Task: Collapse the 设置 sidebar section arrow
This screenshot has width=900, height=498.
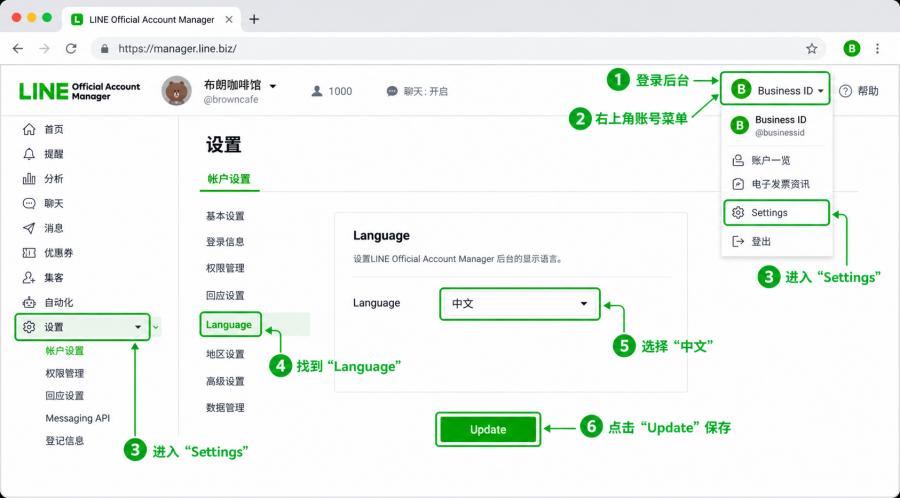Action: [138, 327]
